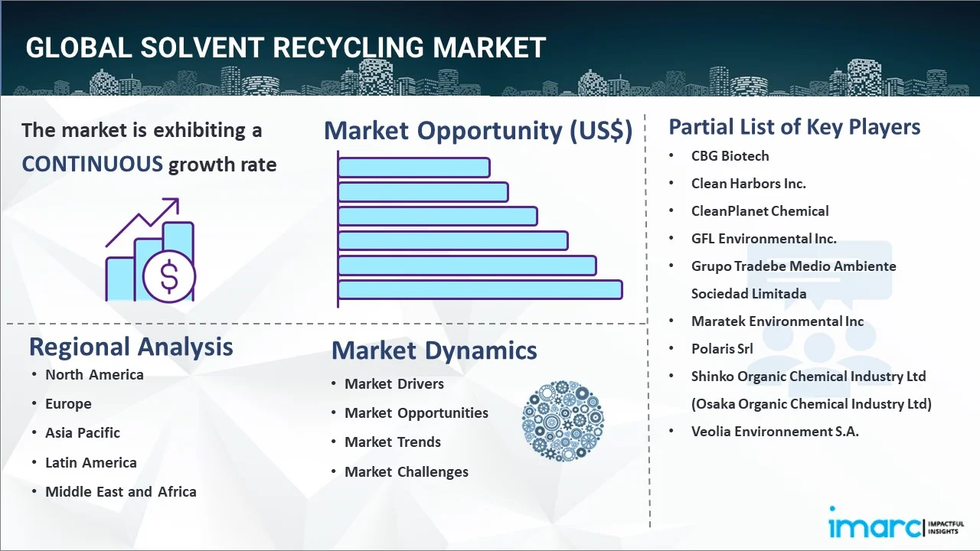
Task: Select Asia Pacific region
Action: (x=83, y=432)
